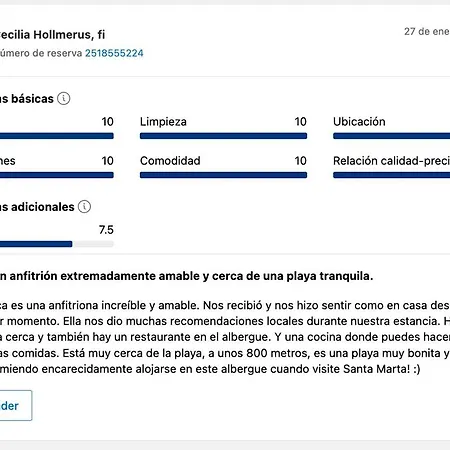The height and width of the screenshot is (450, 450).
Task: Click the 7.5 additional rating bar
Action: pos(57,244)
